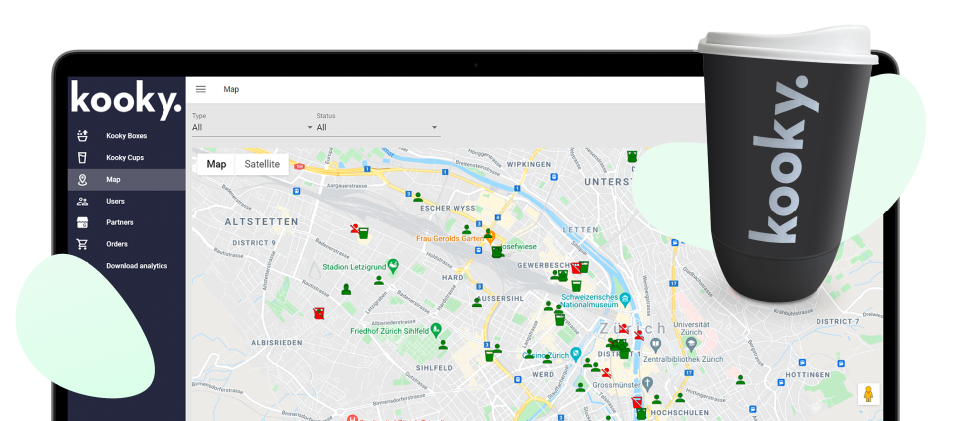Click the Orders shopping cart icon
Viewport: 980px width, 421px height.
coord(82,244)
